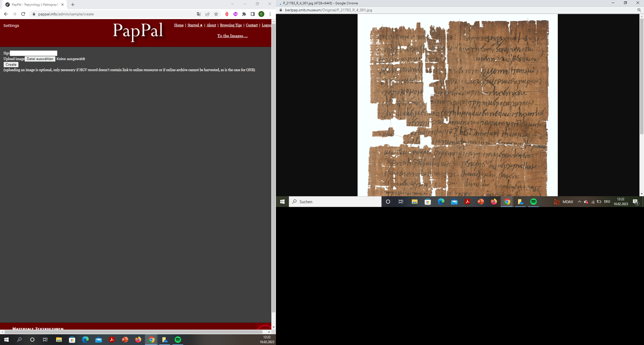644x345 pixels.
Task: Focus the Hgv input field
Action: click(33, 53)
